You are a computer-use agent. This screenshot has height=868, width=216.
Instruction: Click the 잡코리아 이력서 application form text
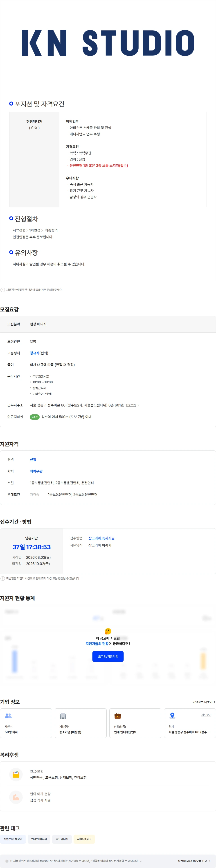pos(99,545)
